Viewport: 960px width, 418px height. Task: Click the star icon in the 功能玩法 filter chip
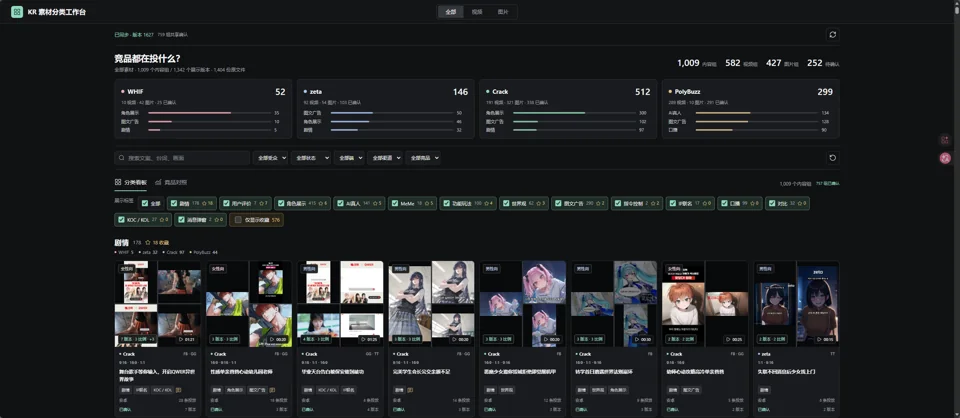485,203
